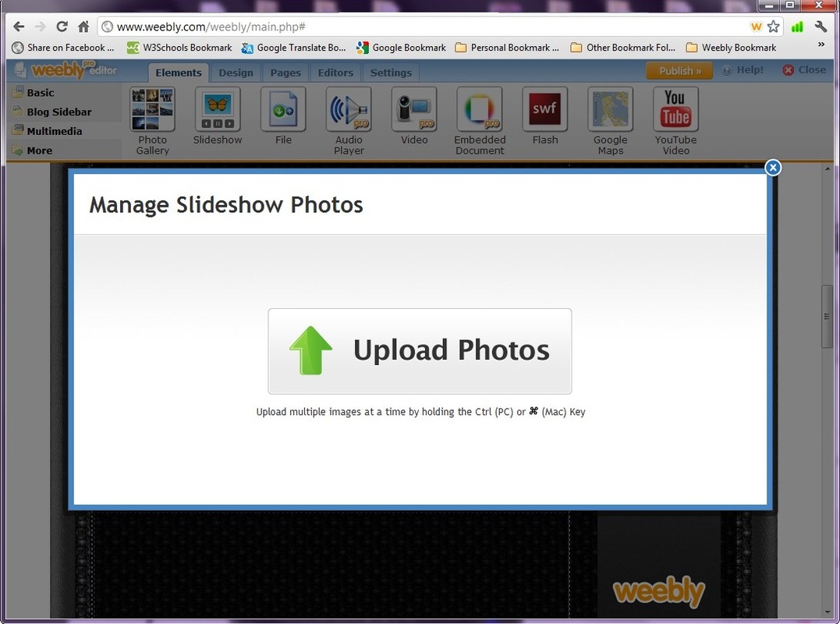This screenshot has height=624, width=840.
Task: Open the Blog Sidebar category
Action: [x=58, y=112]
